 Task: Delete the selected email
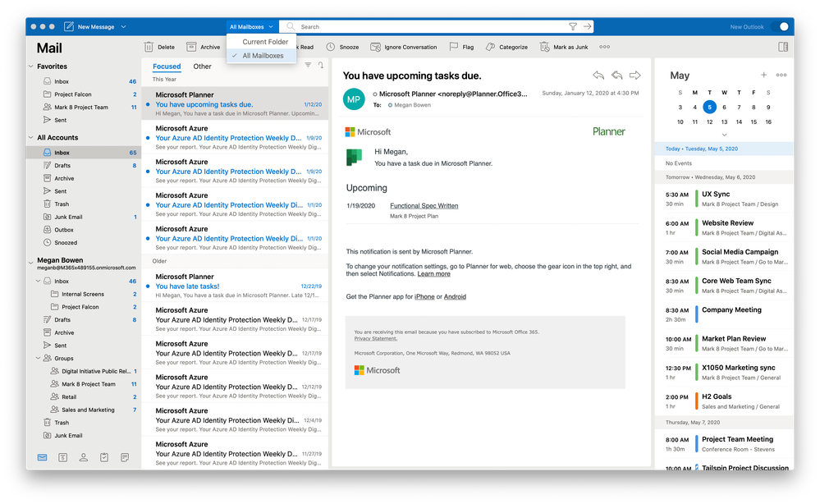(159, 47)
